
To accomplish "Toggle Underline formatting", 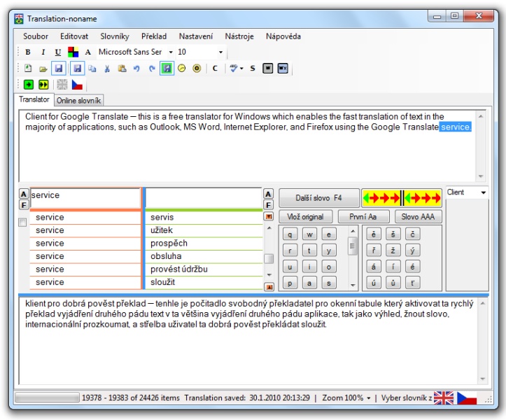I will click(x=58, y=52).
